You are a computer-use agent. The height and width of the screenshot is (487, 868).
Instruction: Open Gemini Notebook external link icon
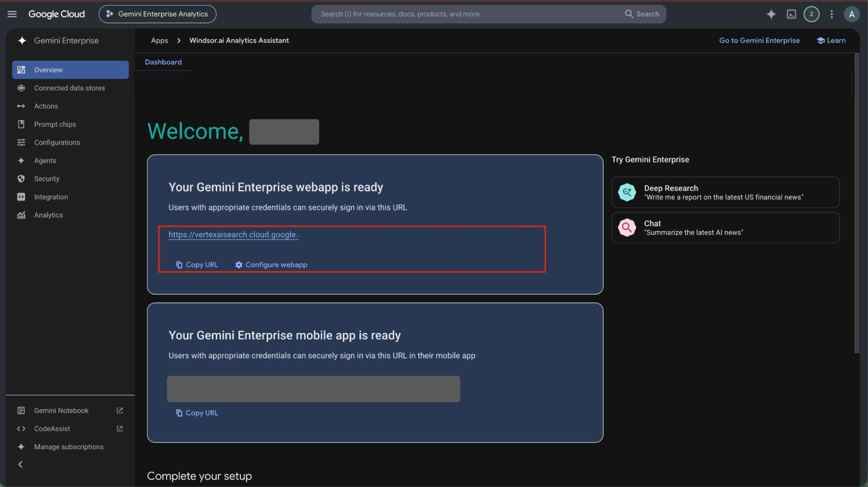pos(120,410)
